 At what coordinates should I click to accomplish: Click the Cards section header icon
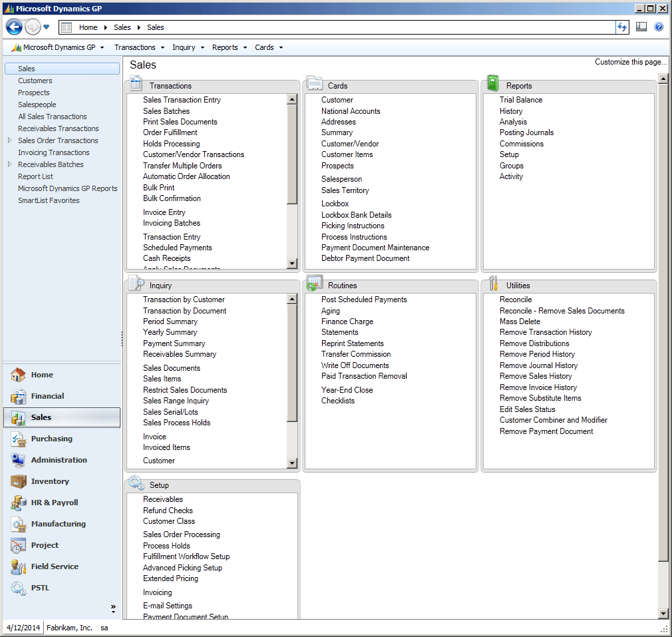coord(315,83)
